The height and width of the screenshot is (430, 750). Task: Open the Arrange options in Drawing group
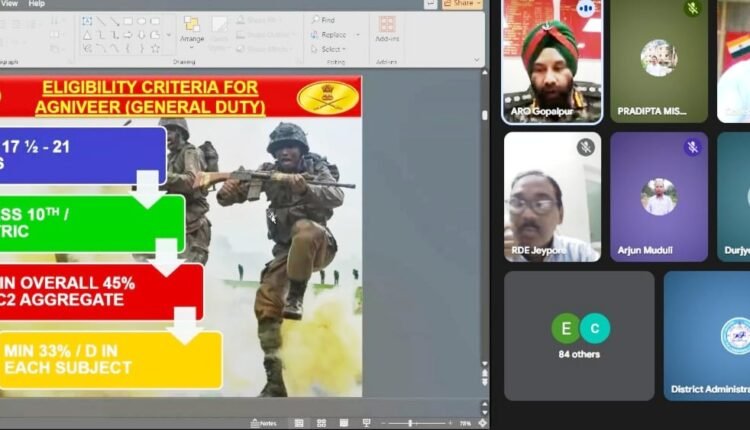coord(192,28)
